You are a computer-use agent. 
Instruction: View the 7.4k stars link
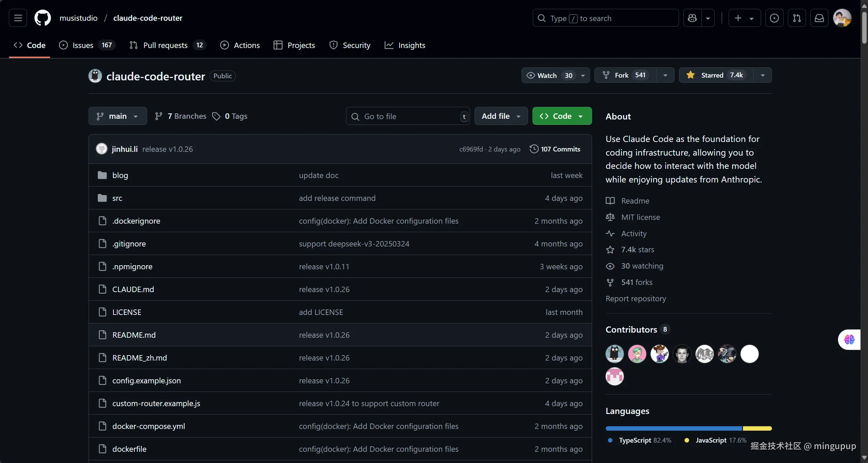coord(630,249)
